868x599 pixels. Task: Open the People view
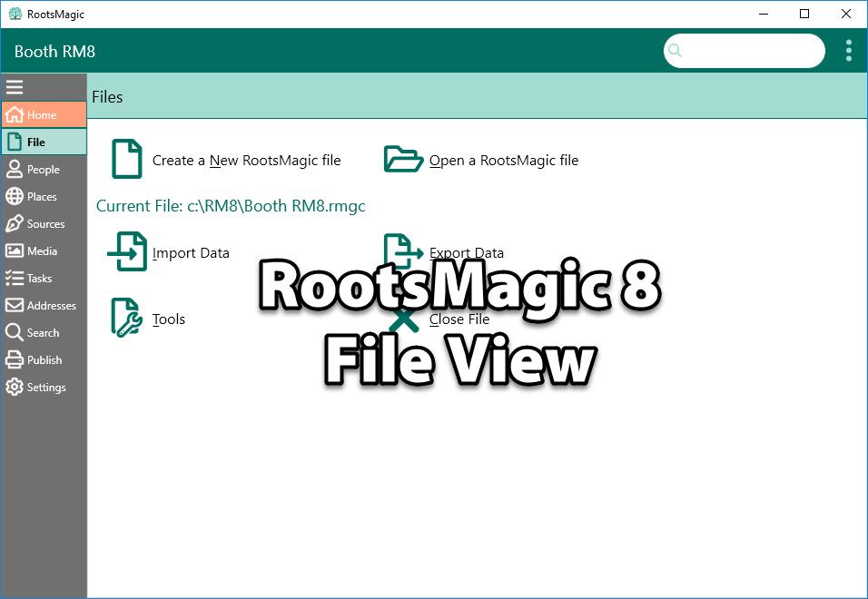44,169
